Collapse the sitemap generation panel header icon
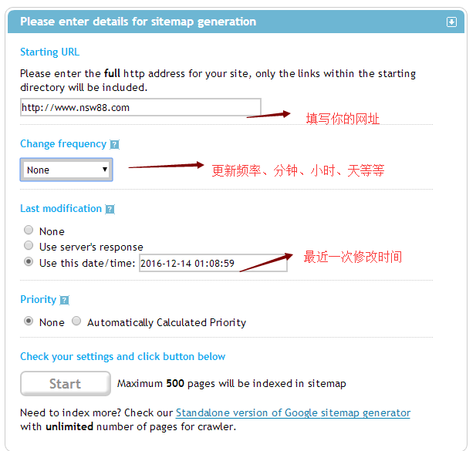Screen dimensions: 476x451 coord(451,22)
